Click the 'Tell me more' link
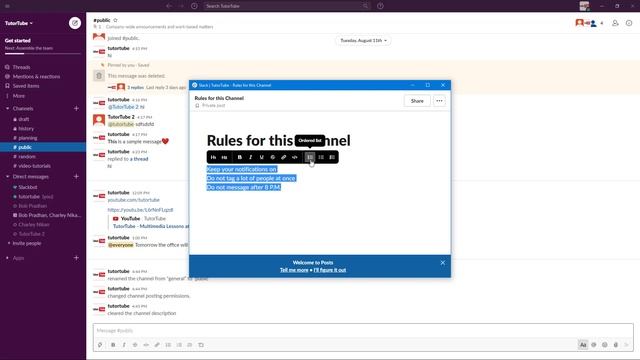The width and height of the screenshot is (640, 360). coord(294,270)
